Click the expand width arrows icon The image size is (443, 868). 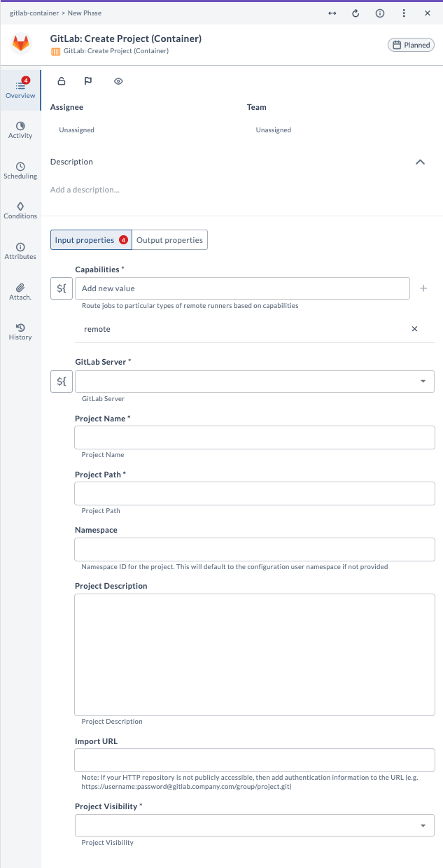coord(332,13)
